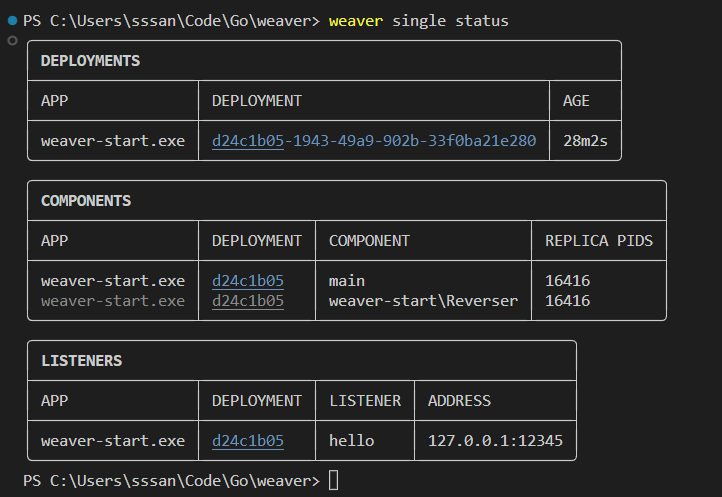This screenshot has width=722, height=497.
Task: Click the weaver-start\Reverser component name
Action: click(423, 301)
